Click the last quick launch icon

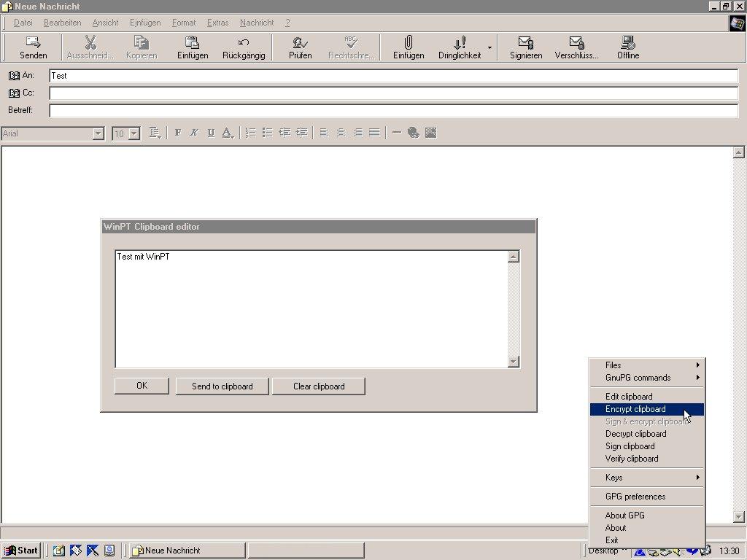tap(109, 551)
